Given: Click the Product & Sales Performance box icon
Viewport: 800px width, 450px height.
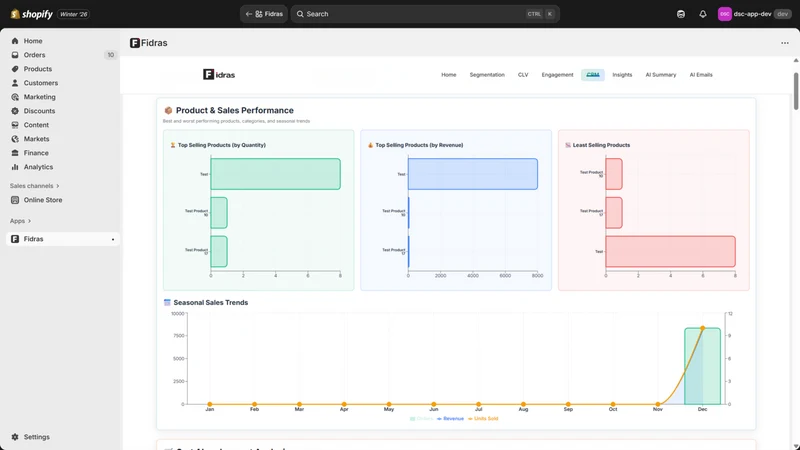Looking at the screenshot, I should [x=168, y=110].
